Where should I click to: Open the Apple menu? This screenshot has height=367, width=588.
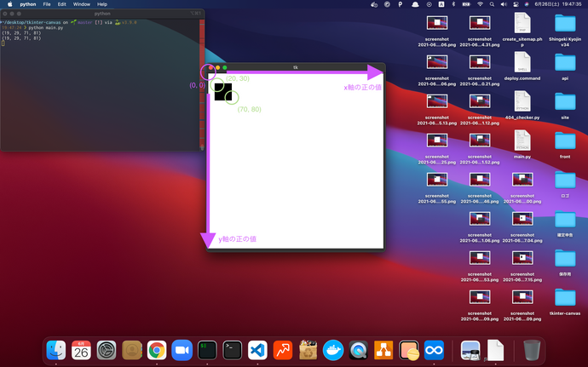pyautogui.click(x=10, y=4)
